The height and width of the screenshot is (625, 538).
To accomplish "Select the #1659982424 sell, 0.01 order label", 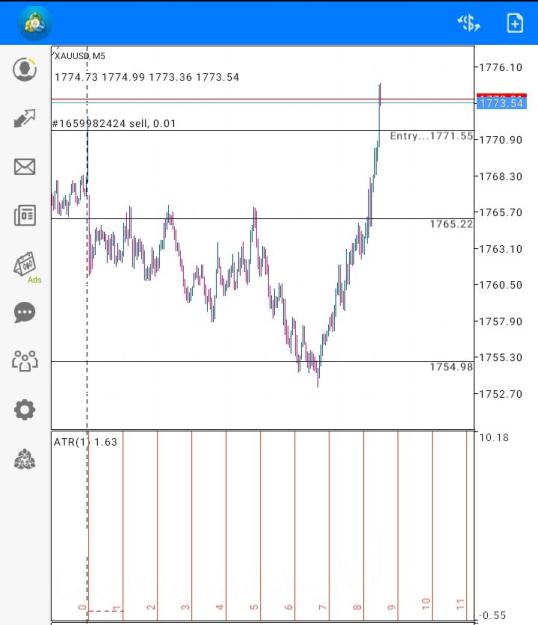I will click(114, 124).
